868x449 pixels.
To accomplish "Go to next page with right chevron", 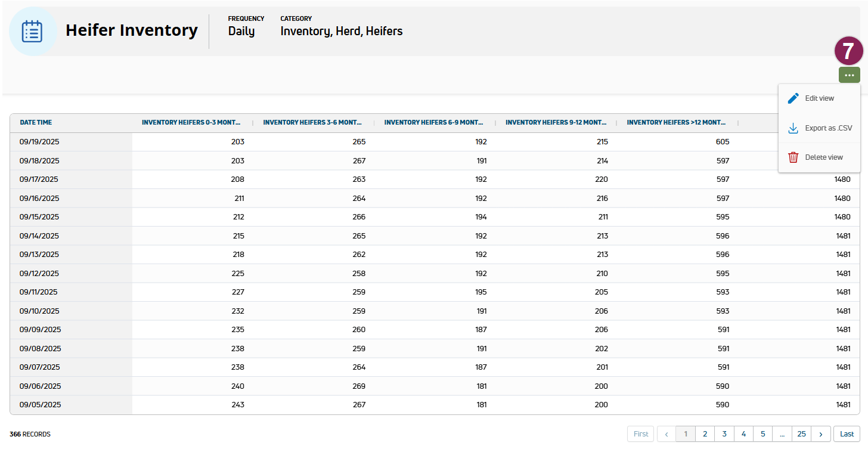I will click(821, 434).
